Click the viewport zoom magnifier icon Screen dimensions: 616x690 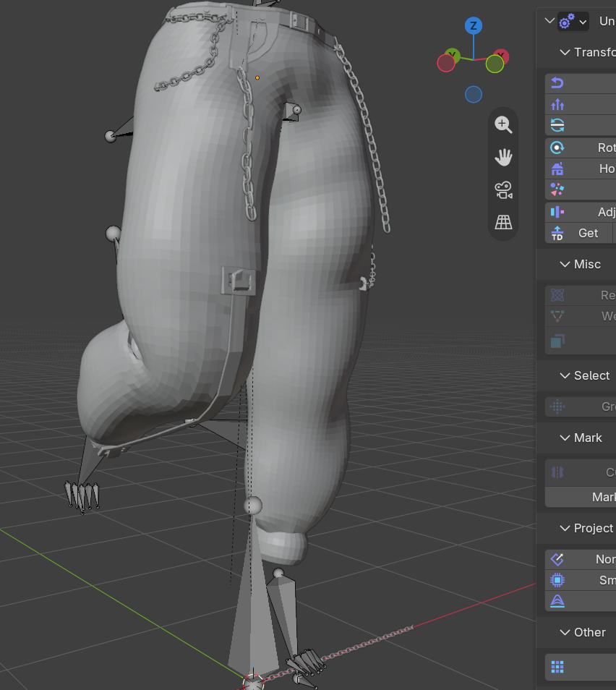click(x=503, y=124)
